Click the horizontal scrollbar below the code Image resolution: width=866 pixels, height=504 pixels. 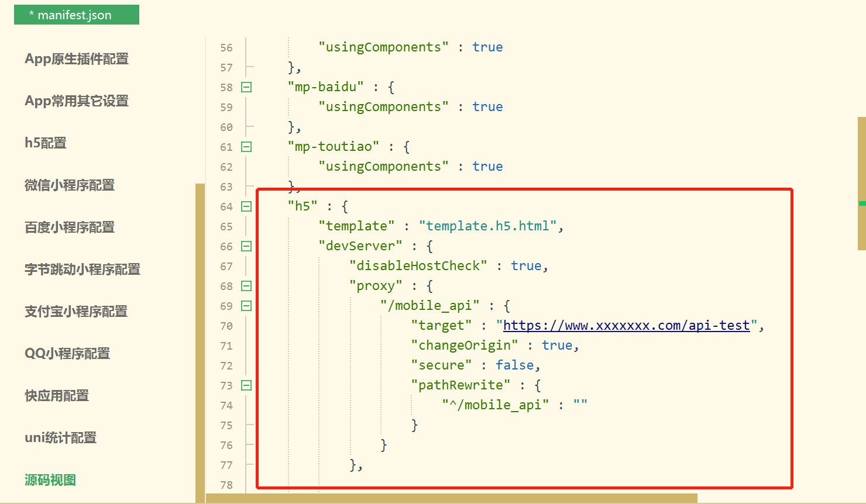click(x=452, y=499)
